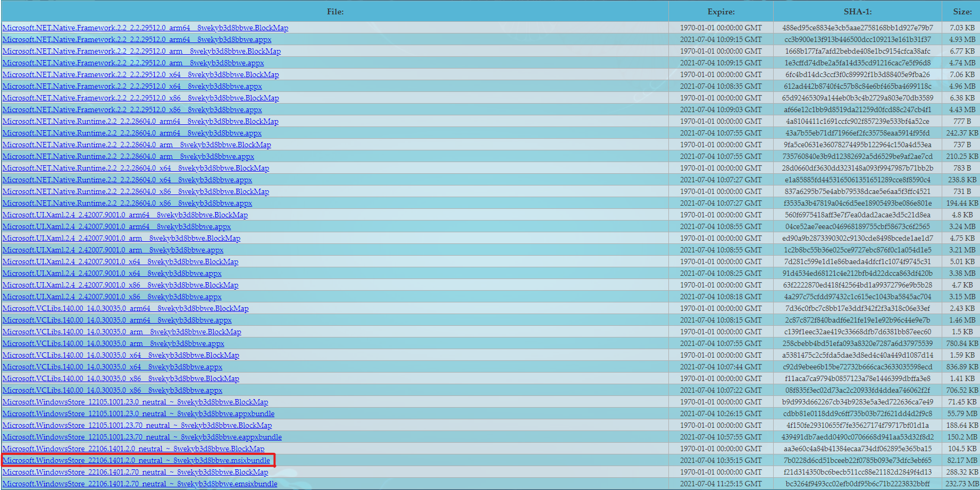This screenshot has width=980, height=490.
Task: Download NET.Native.Runtime 2.2 x64 appx file
Action: (127, 180)
